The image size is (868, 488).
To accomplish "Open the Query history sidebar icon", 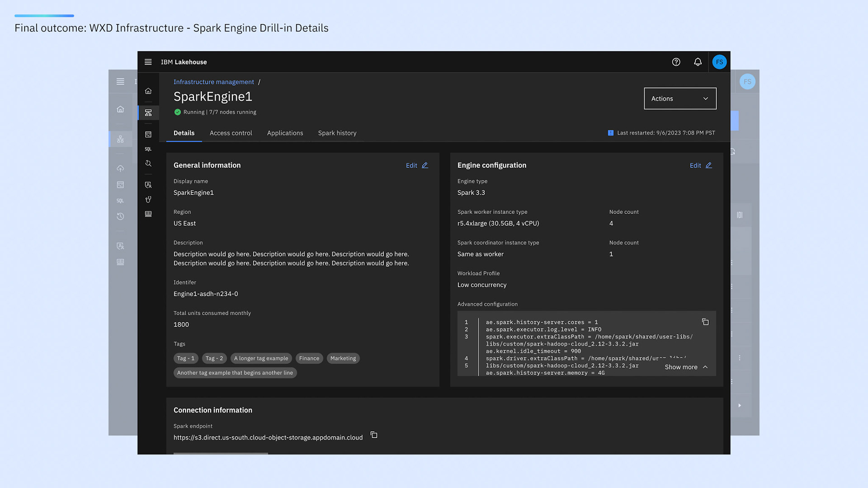I will [148, 164].
